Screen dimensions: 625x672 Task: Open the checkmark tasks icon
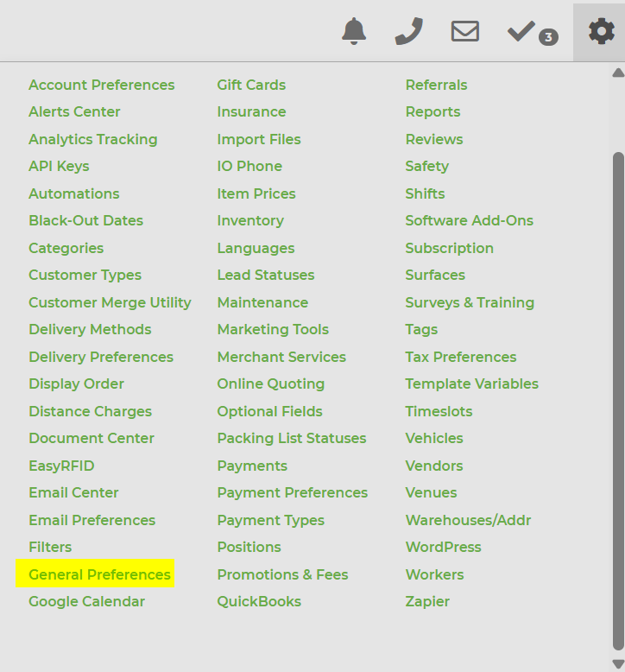tap(521, 31)
